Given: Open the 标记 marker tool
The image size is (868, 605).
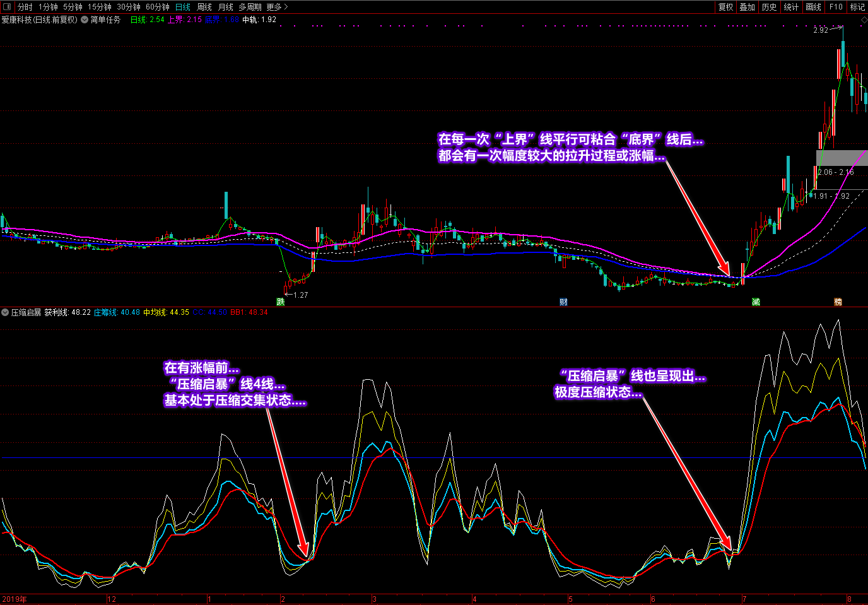Looking at the screenshot, I should 857,7.
